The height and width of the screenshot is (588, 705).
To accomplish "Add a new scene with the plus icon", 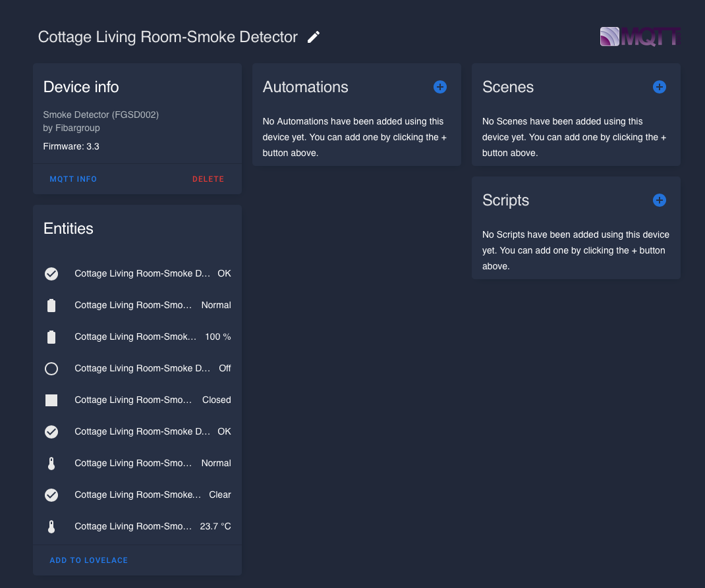I will point(660,87).
